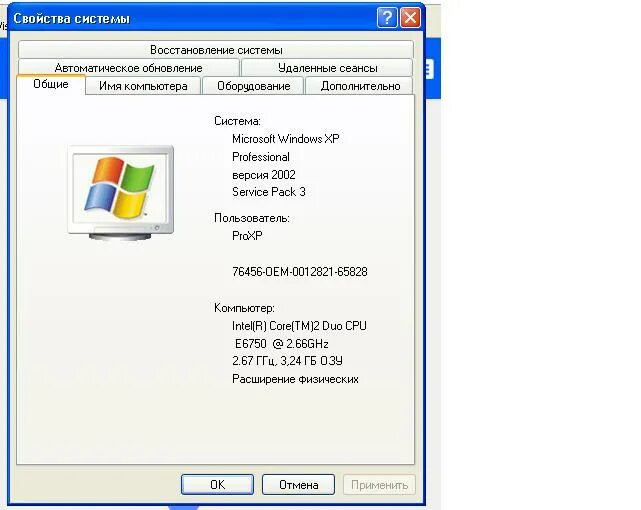Click the Microsoft Windows XP text

[x=285, y=139]
